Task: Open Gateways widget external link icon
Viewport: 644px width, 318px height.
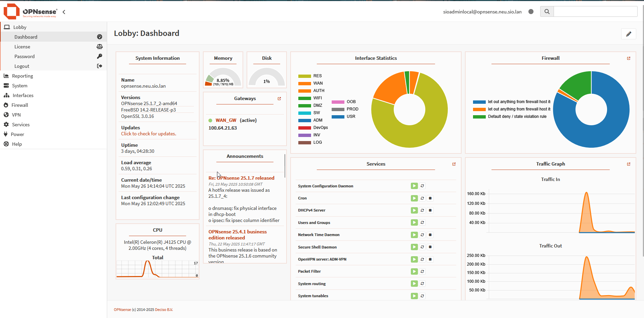Action: coord(279,99)
